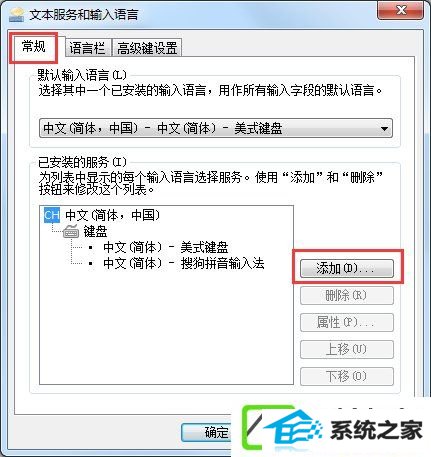Open the 语言栏 tab
The height and width of the screenshot is (457, 431).
click(x=87, y=48)
